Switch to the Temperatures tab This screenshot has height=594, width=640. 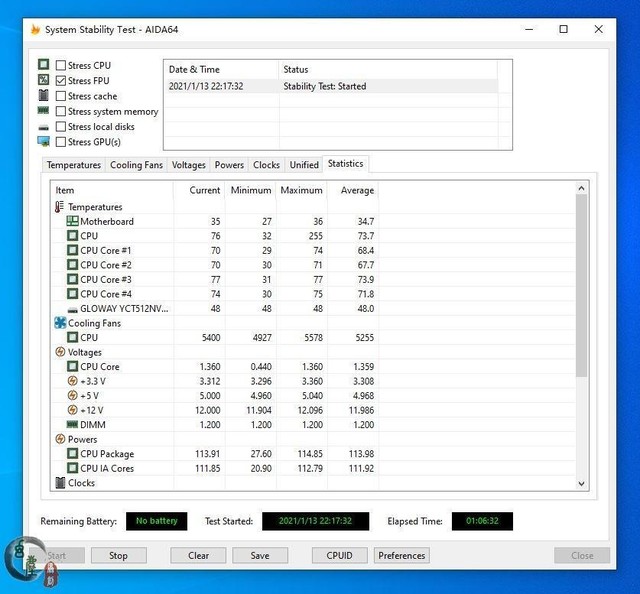pyautogui.click(x=73, y=165)
